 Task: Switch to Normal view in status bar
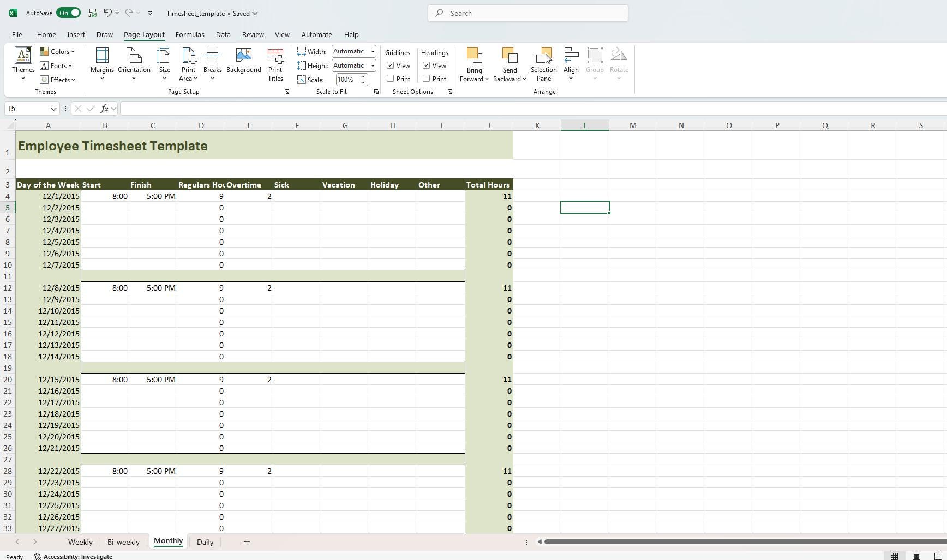(894, 556)
